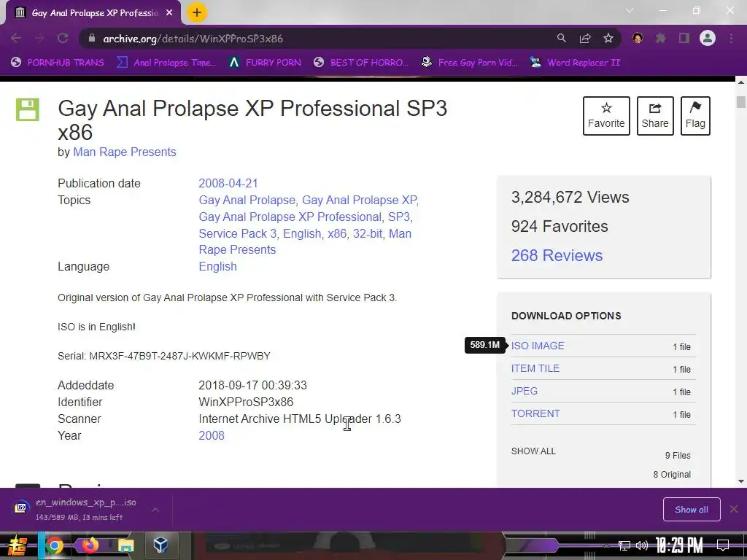Screen dimensions: 747x560
Task: Show hidden tray icons chevron
Action: tap(606, 545)
